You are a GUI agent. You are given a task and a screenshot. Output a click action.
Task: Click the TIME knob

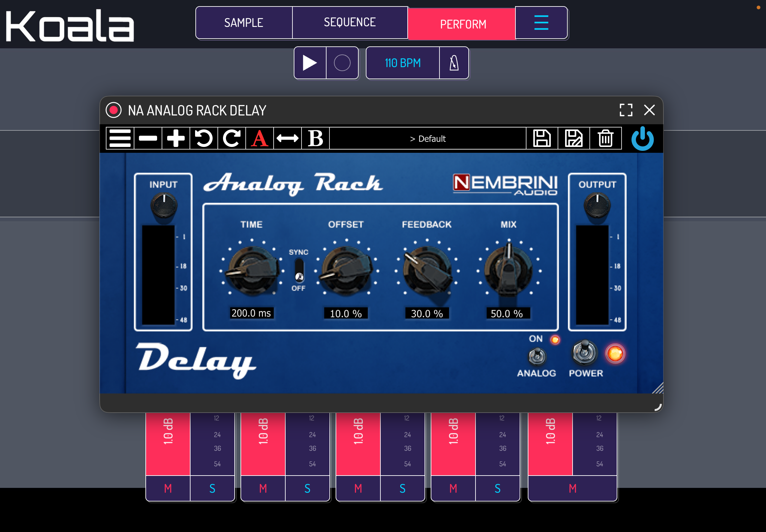coord(252,271)
